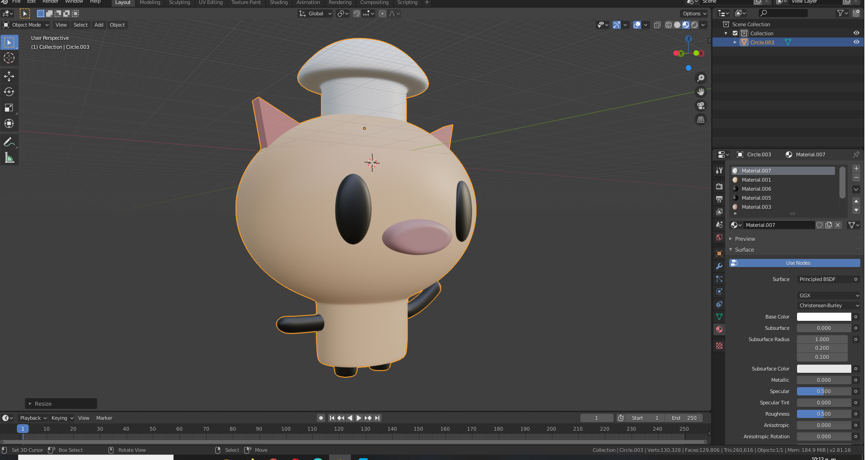Switch viewport to Wireframe shading
Screen dimensions: 868x460
coord(668,25)
